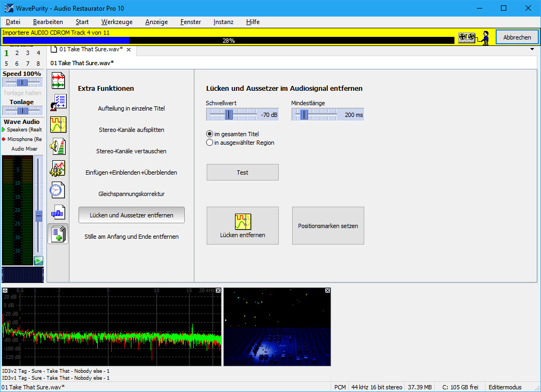Click the Test button
Viewport: 541px width, 392px height.
click(x=242, y=172)
